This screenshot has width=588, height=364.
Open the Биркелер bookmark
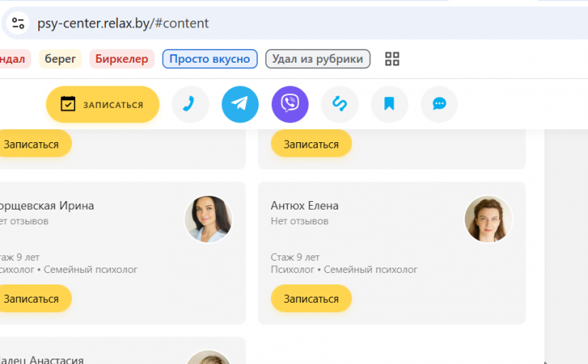122,59
